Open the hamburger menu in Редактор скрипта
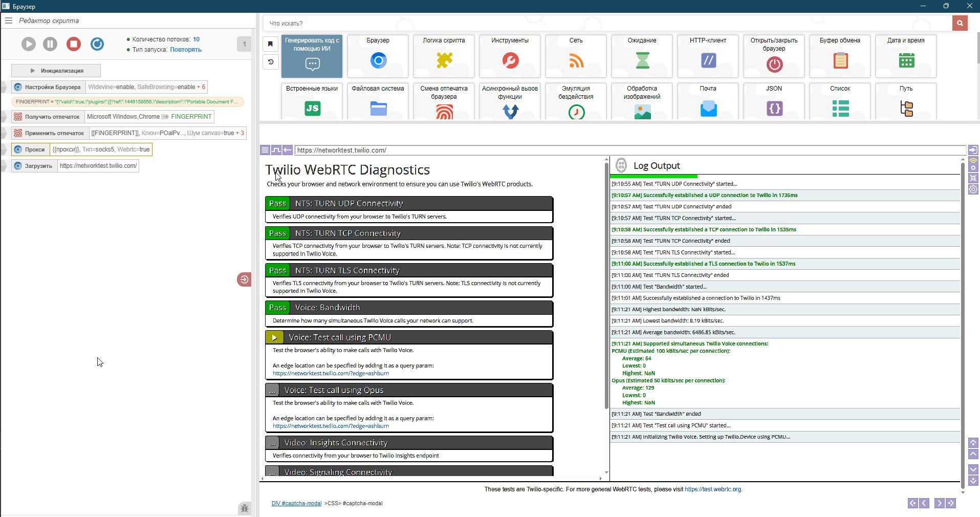Viewport: 980px width, 517px height. [x=9, y=20]
